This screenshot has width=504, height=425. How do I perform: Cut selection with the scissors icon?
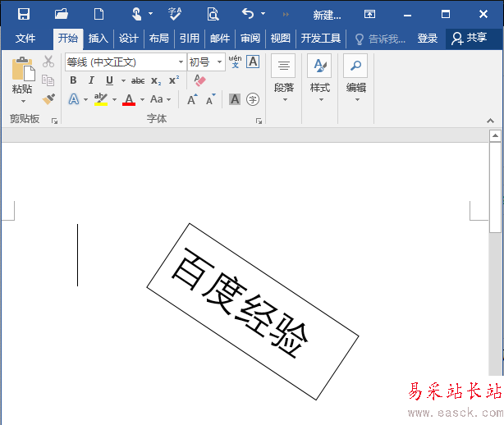48,61
